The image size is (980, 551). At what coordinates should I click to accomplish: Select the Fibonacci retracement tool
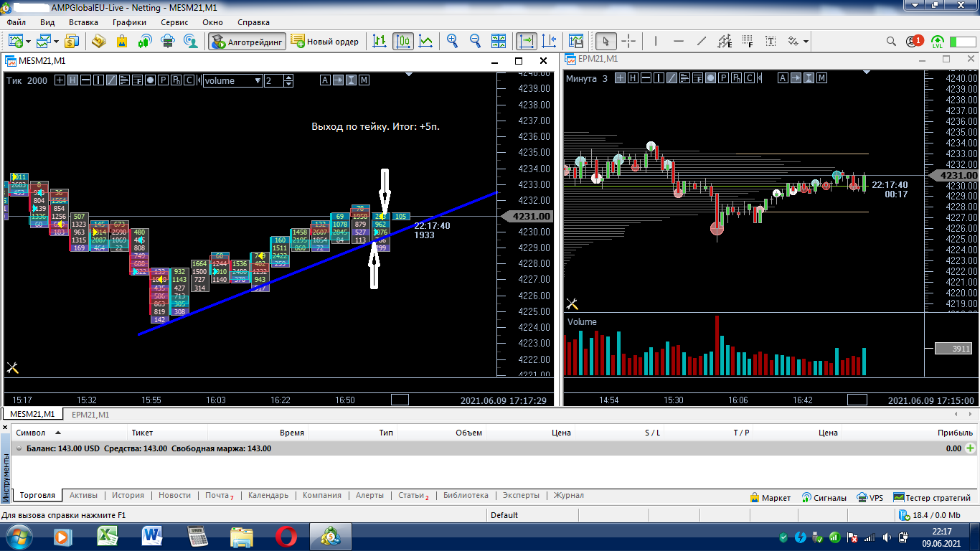click(x=748, y=41)
